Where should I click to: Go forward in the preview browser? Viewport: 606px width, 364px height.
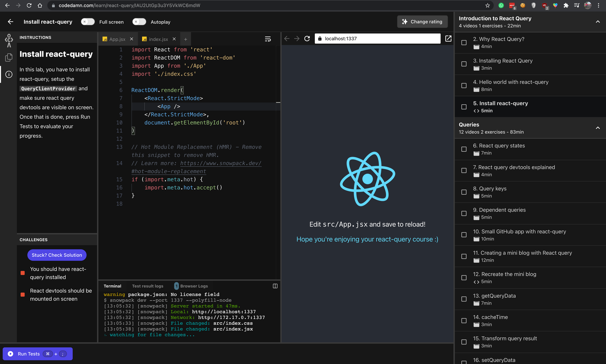click(x=297, y=38)
